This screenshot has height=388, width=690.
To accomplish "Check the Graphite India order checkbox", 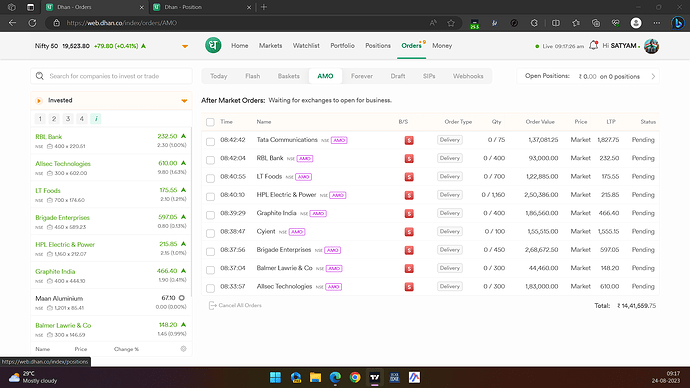I will [210, 215].
